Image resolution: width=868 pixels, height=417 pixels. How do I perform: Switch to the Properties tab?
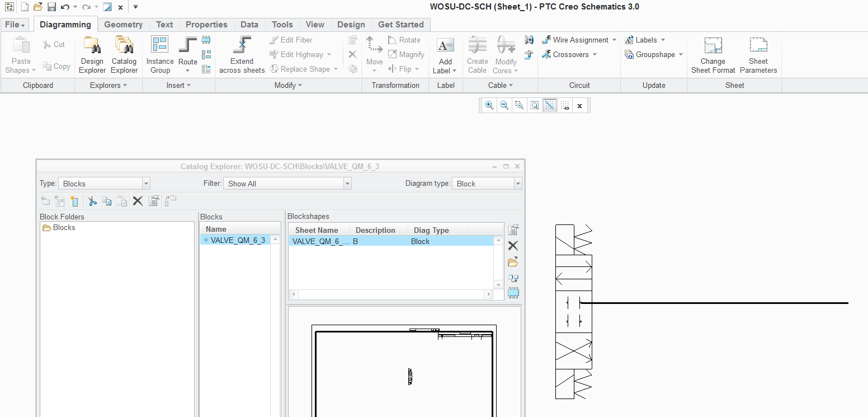tap(206, 25)
